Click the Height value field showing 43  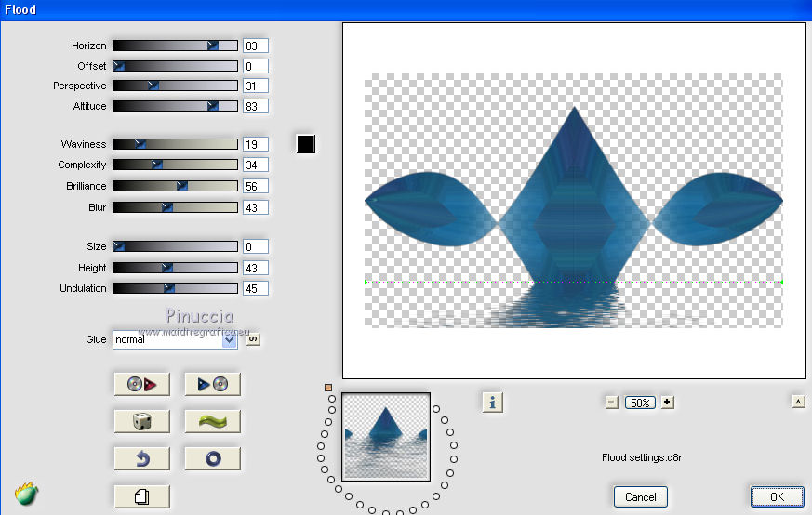click(x=256, y=268)
